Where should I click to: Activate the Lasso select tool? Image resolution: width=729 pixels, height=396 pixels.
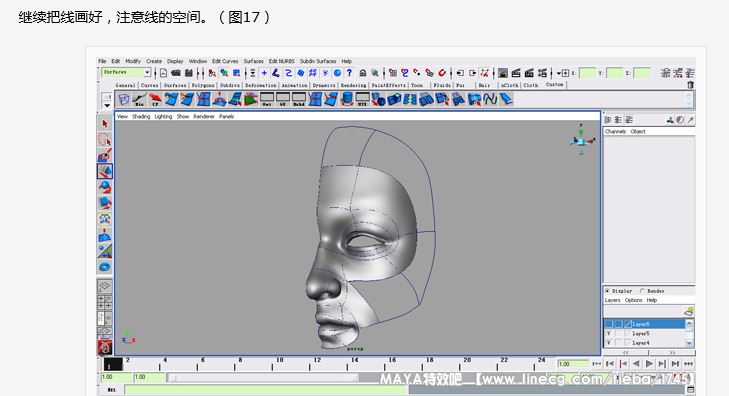click(x=105, y=139)
